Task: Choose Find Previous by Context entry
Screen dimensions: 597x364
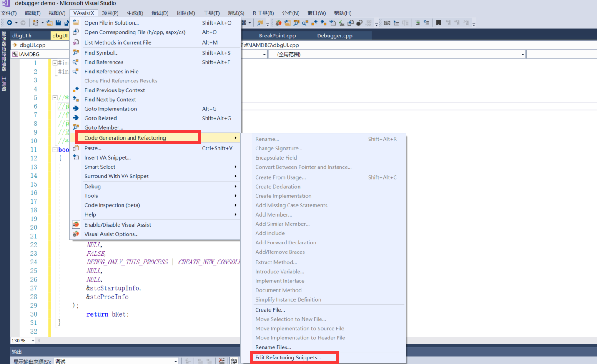Action: (155, 90)
